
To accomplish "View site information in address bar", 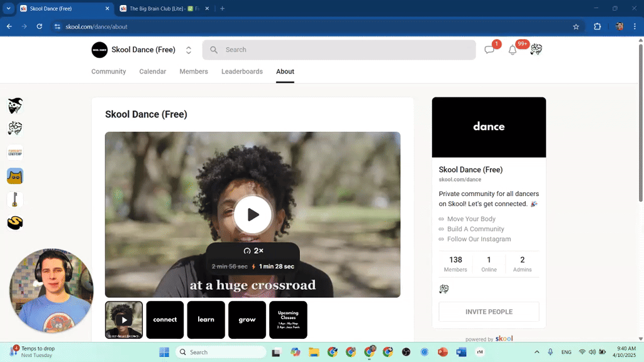I will (57, 26).
